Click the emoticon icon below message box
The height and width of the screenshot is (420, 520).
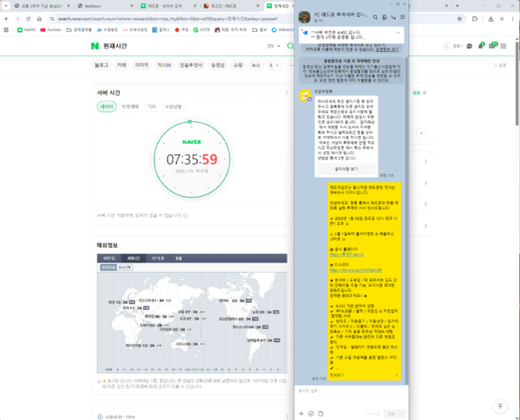[x=309, y=414]
